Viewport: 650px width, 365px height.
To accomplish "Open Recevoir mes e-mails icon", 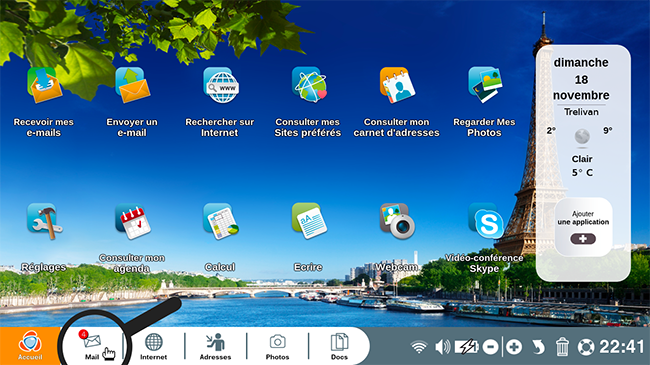I will (x=44, y=85).
